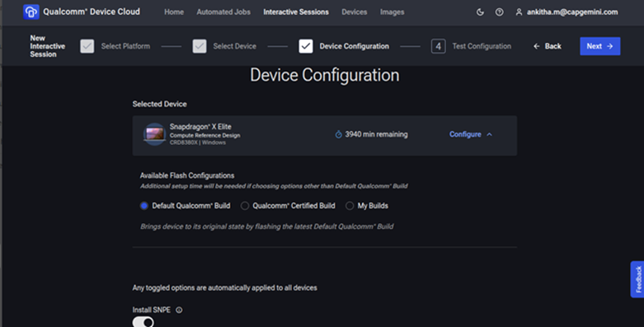The image size is (644, 327).
Task: Click the '3940 min remaining' text
Action: (376, 134)
